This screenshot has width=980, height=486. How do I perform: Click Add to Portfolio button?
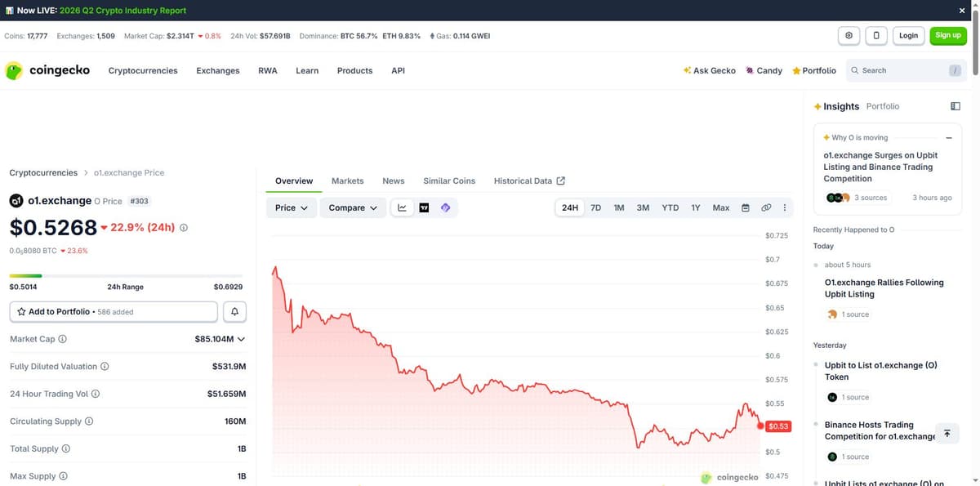[114, 312]
